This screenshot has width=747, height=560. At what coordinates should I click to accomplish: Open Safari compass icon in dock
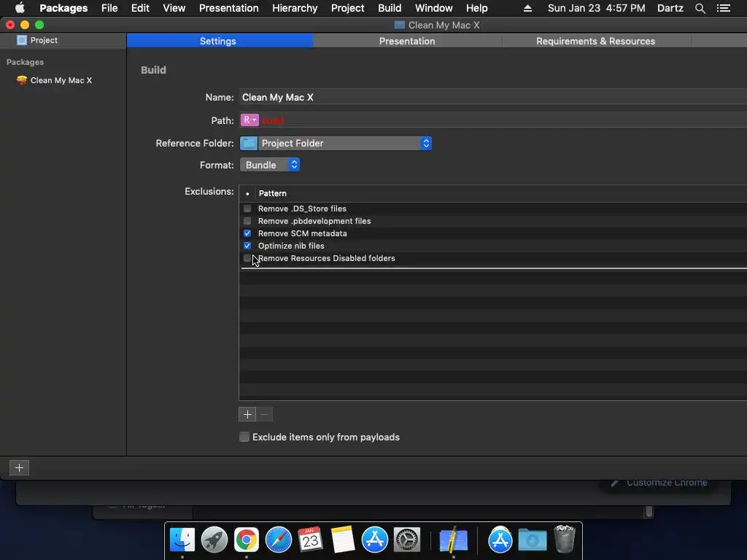point(278,540)
